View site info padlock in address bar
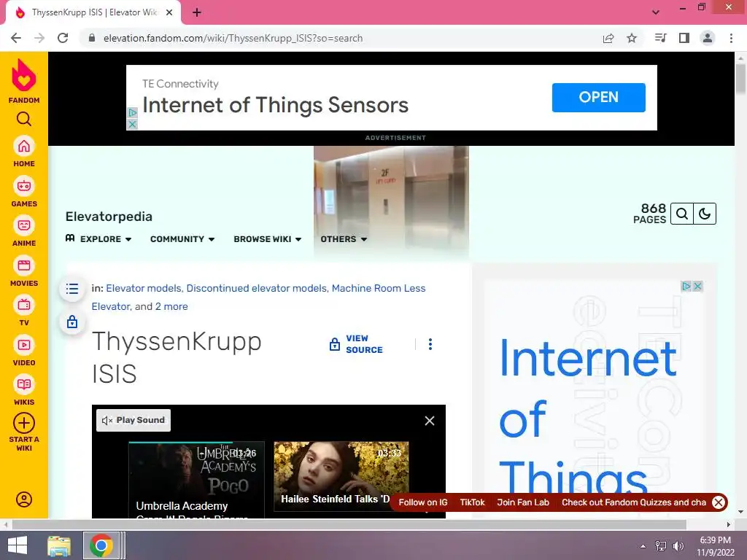The height and width of the screenshot is (560, 747). (92, 38)
